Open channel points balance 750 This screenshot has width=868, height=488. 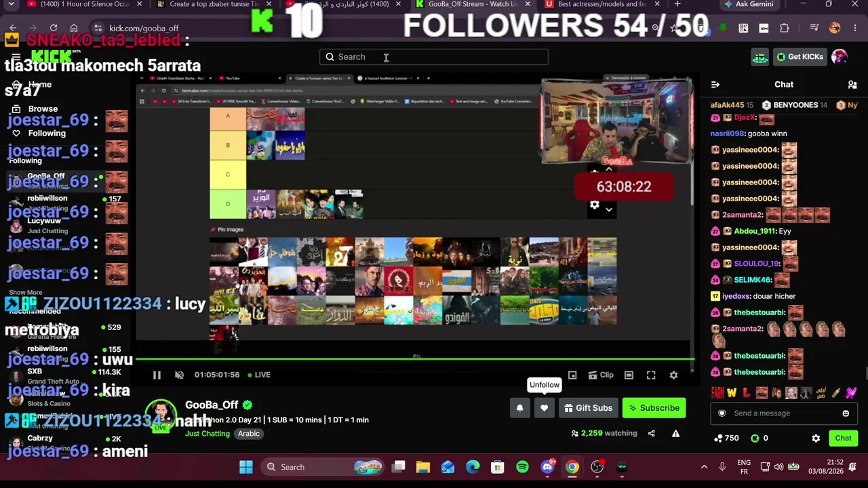(x=727, y=439)
